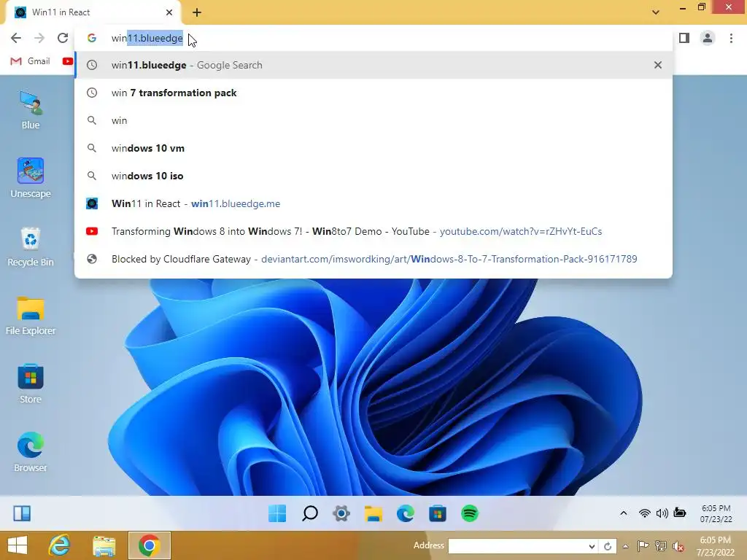Show hidden host tray icons arrow
The width and height of the screenshot is (747, 560).
625,546
